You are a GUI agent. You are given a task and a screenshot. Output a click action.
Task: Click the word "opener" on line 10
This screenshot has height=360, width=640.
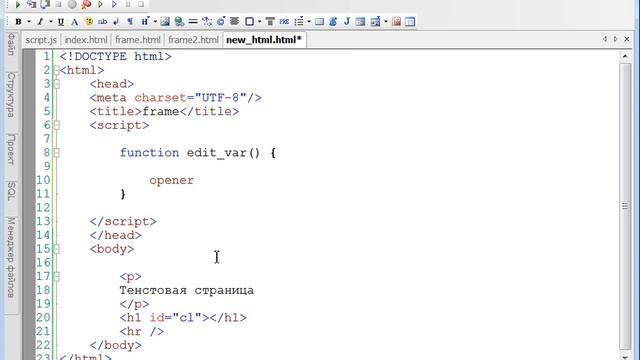coord(171,180)
